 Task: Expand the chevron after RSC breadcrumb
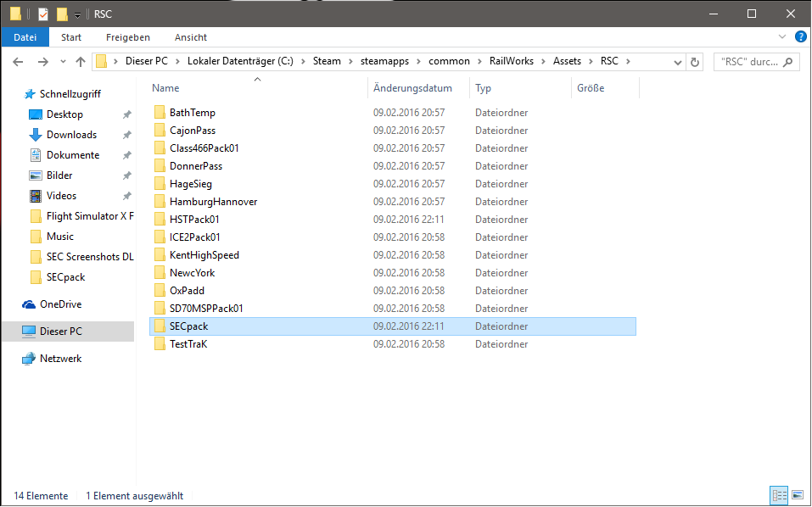(x=628, y=62)
